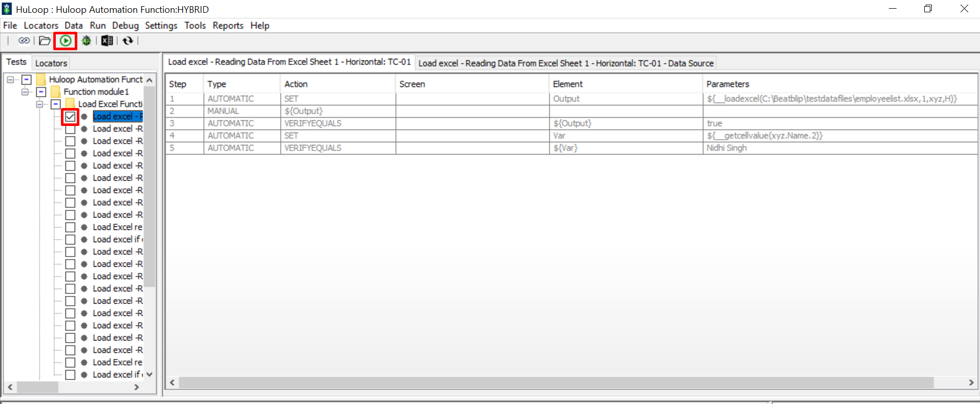The image size is (980, 404).
Task: Click the open folder toolbar icon
Action: [x=45, y=40]
